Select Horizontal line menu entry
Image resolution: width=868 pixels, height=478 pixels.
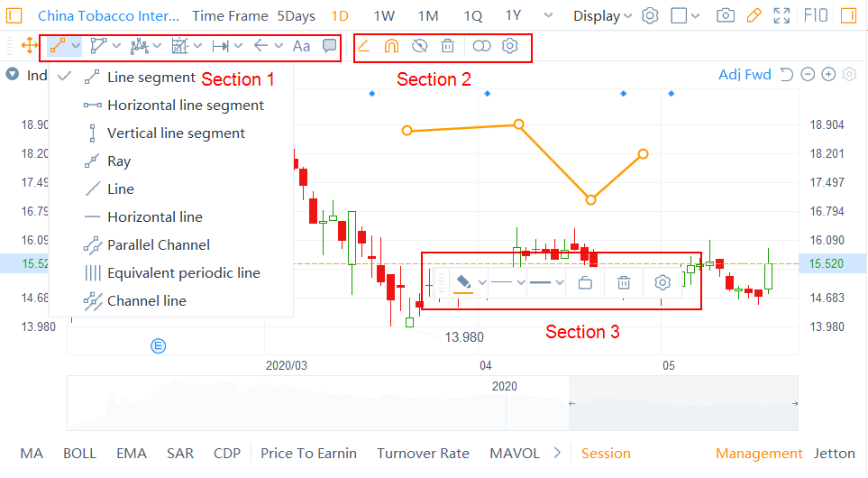click(155, 217)
